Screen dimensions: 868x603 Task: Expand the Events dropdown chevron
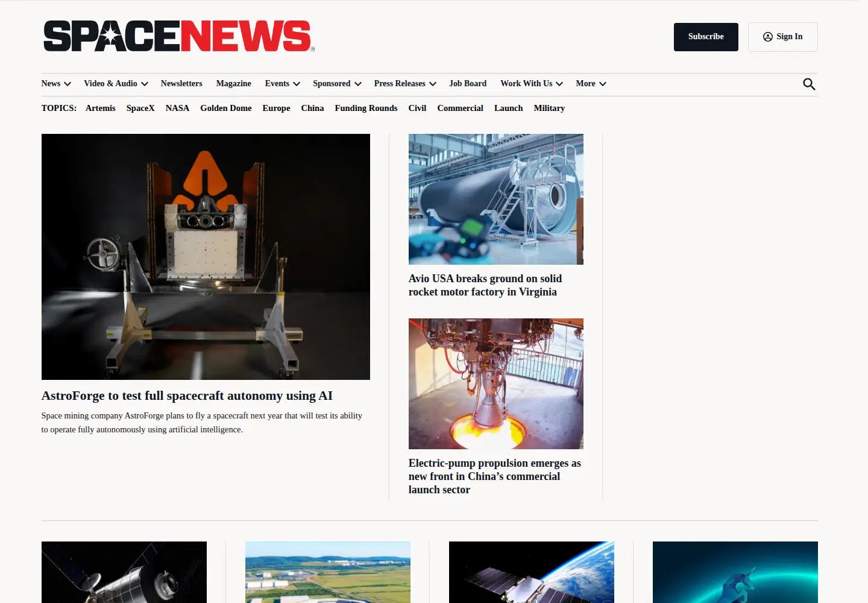tap(297, 84)
